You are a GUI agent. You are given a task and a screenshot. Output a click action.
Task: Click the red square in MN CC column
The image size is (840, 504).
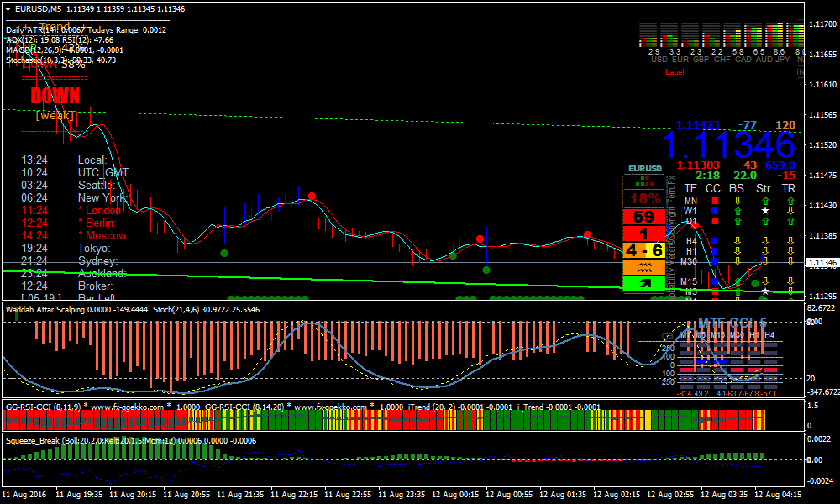point(715,202)
